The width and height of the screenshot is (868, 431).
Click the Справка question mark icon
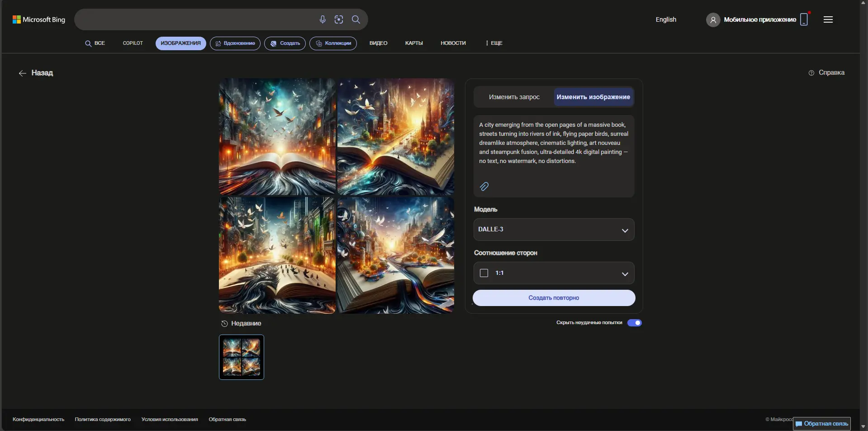pos(812,72)
